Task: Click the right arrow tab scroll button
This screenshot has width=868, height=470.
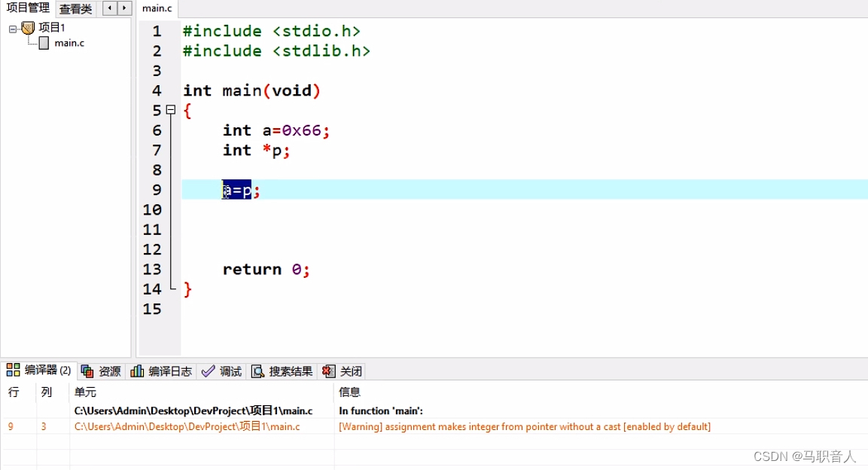Action: tap(124, 8)
